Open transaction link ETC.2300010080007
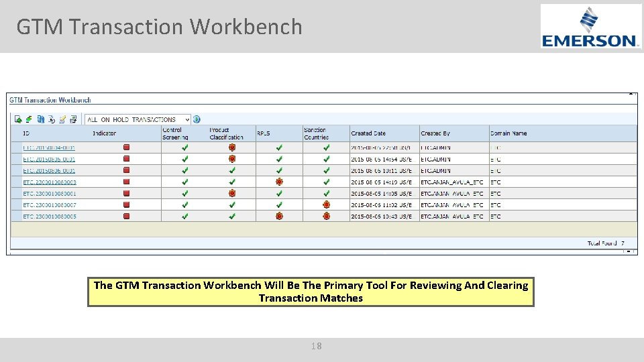The width and height of the screenshot is (644, 362). point(50,205)
